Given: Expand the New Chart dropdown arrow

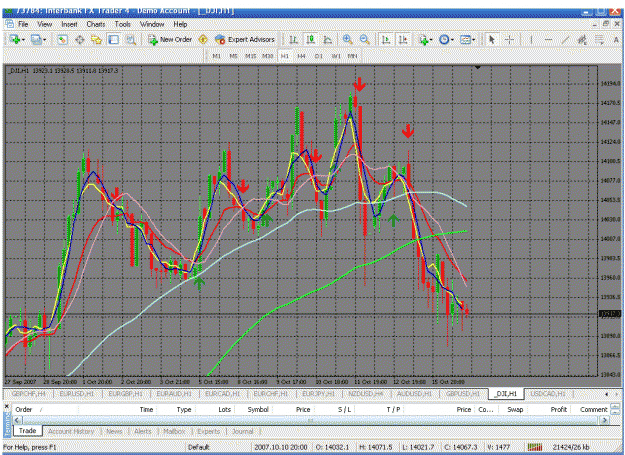Looking at the screenshot, I should click(x=24, y=40).
